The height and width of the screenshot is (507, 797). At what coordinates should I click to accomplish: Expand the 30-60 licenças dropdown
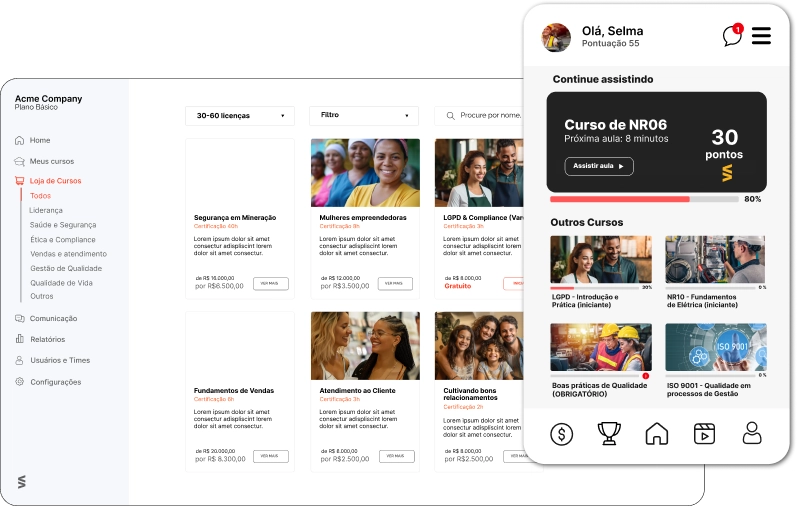(x=240, y=116)
